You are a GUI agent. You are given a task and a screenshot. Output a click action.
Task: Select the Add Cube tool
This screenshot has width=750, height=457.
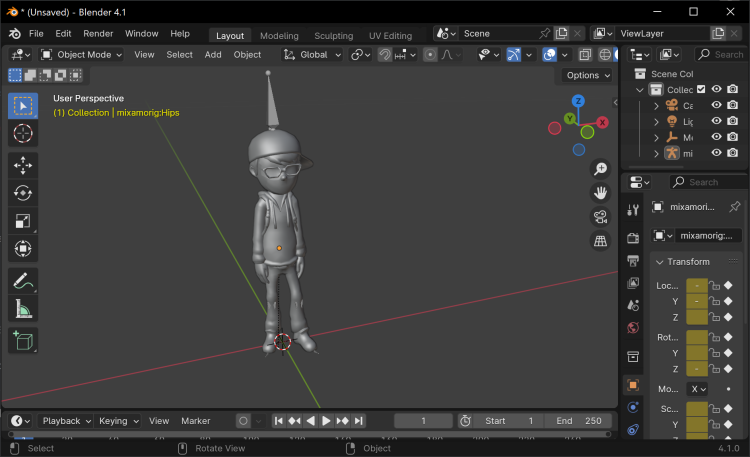[23, 341]
